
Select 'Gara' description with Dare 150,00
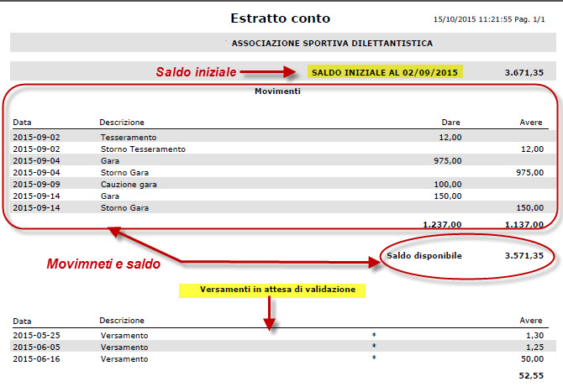[110, 196]
